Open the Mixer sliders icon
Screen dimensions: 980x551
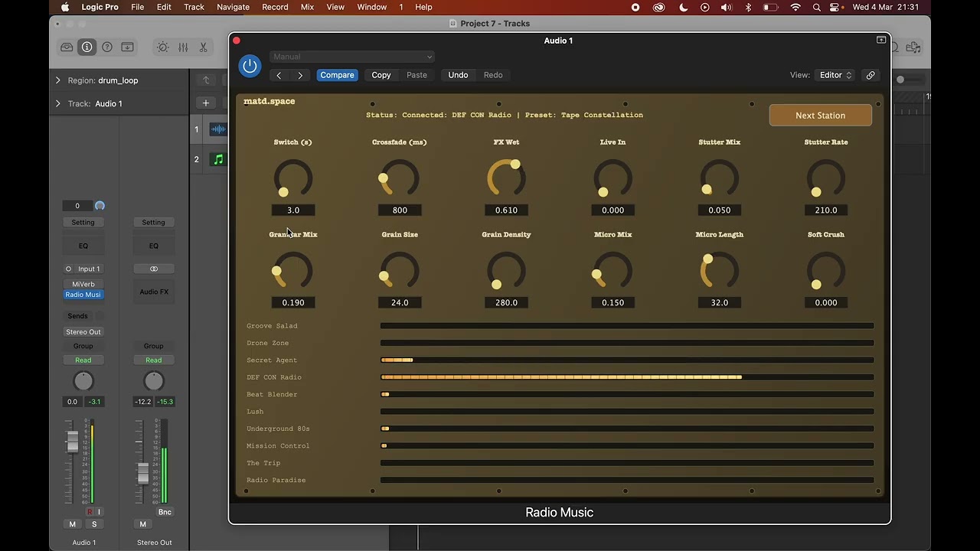(183, 47)
